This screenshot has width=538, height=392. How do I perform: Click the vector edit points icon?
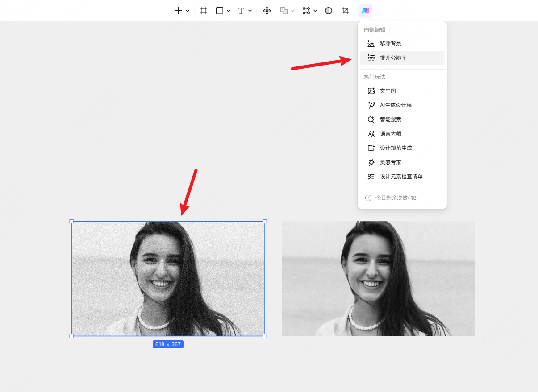click(306, 11)
